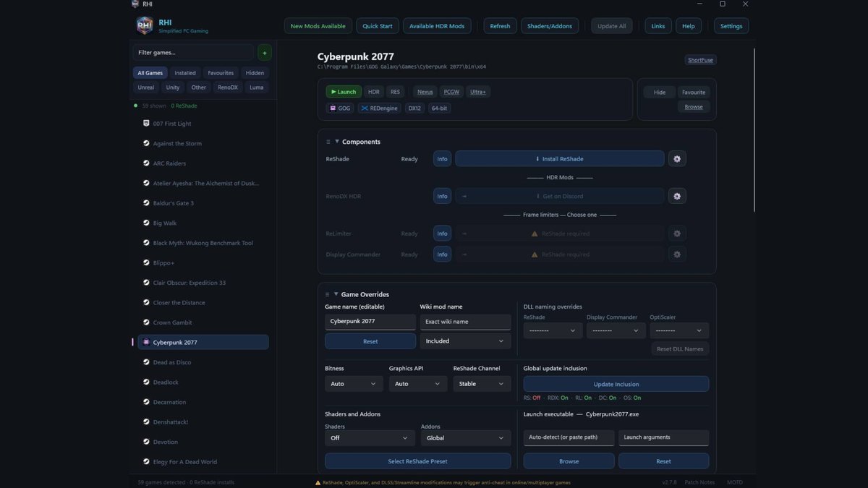Toggle Hide for Cyberpunk 2077

660,93
